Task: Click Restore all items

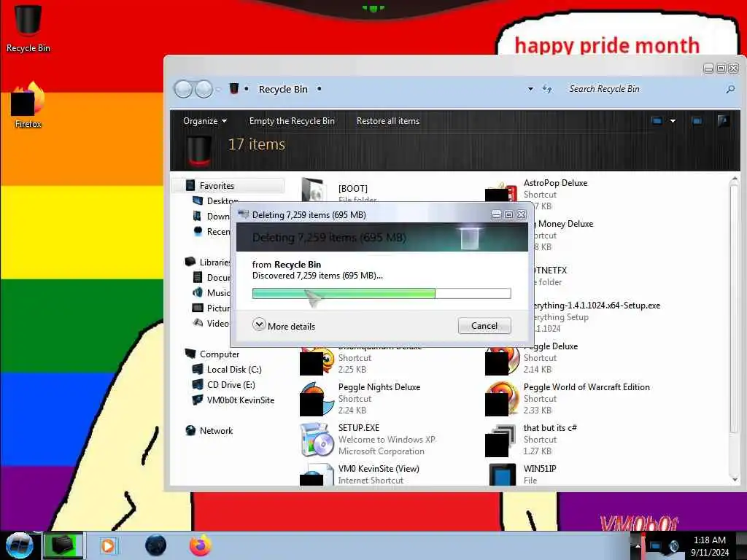Action: point(388,121)
